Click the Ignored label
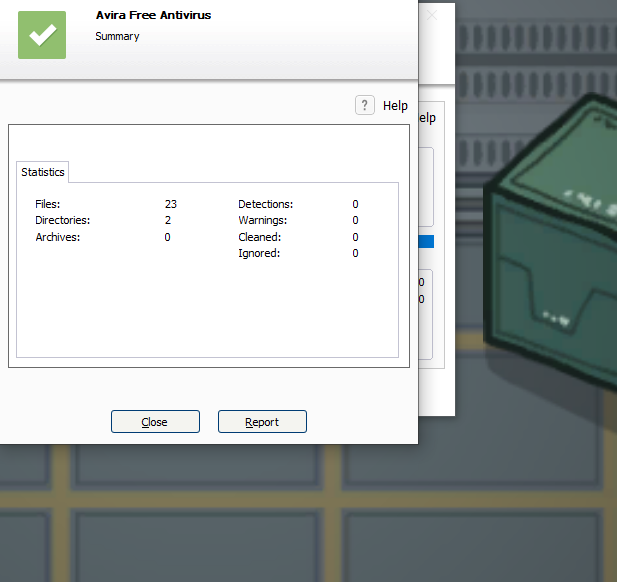The image size is (617, 582). [259, 253]
